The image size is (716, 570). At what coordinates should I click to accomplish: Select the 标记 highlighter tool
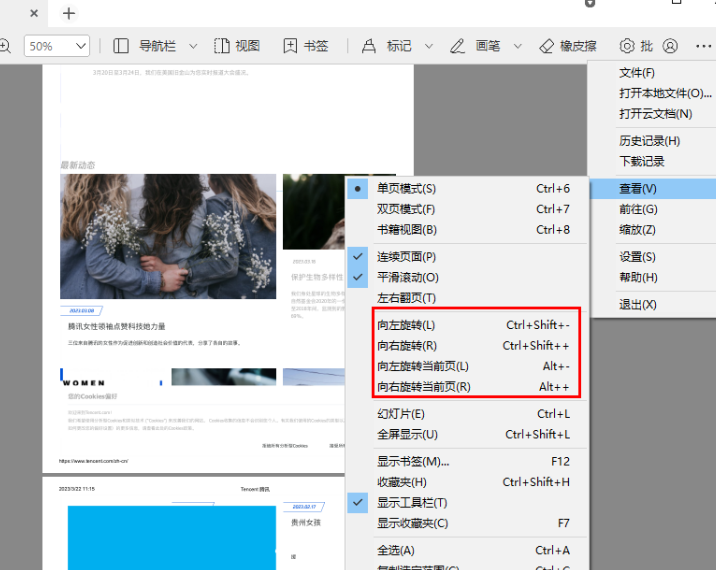pyautogui.click(x=386, y=46)
